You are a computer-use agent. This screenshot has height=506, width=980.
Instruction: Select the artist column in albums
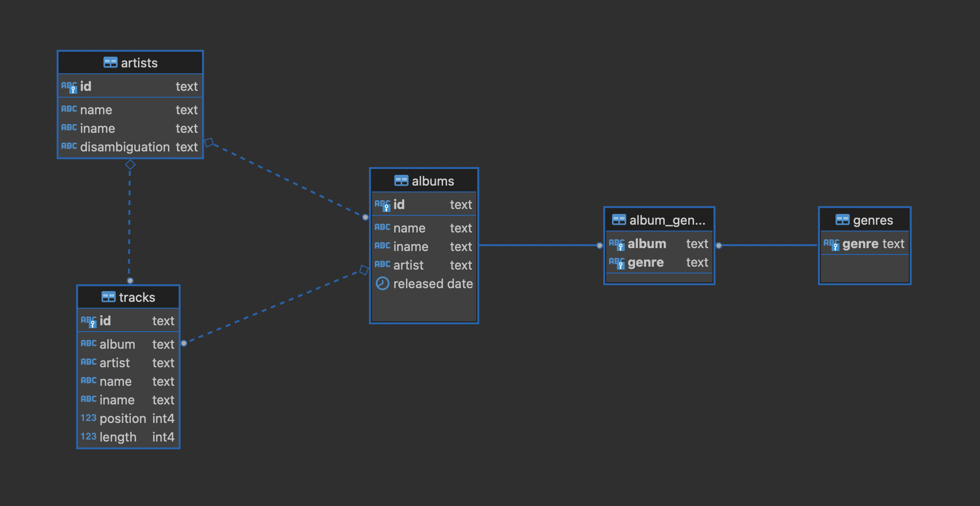point(424,265)
